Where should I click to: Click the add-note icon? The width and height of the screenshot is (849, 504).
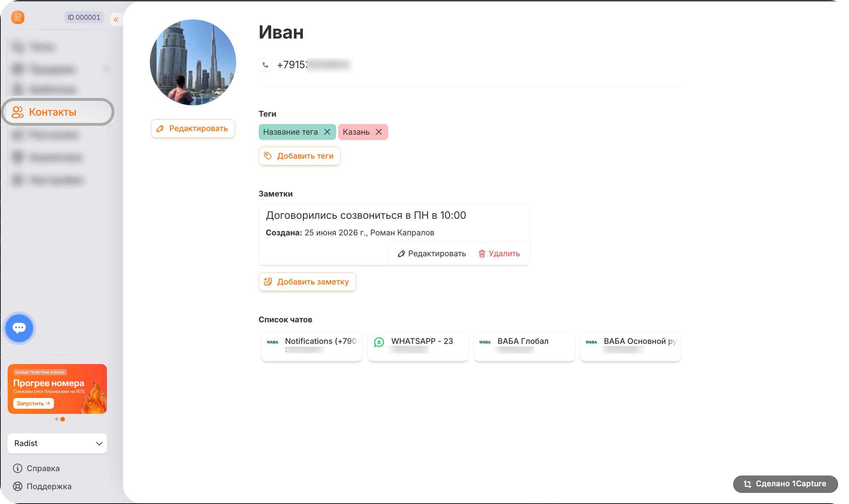click(x=268, y=282)
